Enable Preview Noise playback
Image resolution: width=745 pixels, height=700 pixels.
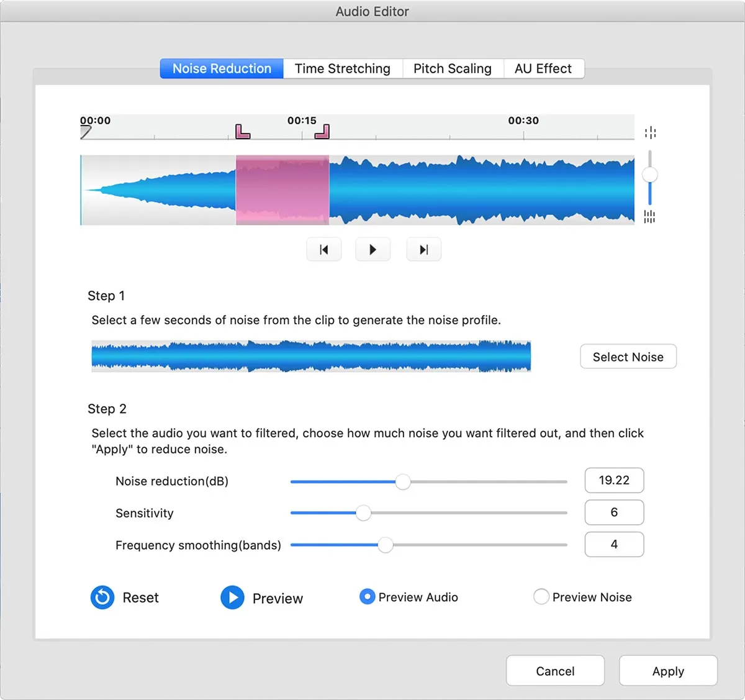[541, 596]
